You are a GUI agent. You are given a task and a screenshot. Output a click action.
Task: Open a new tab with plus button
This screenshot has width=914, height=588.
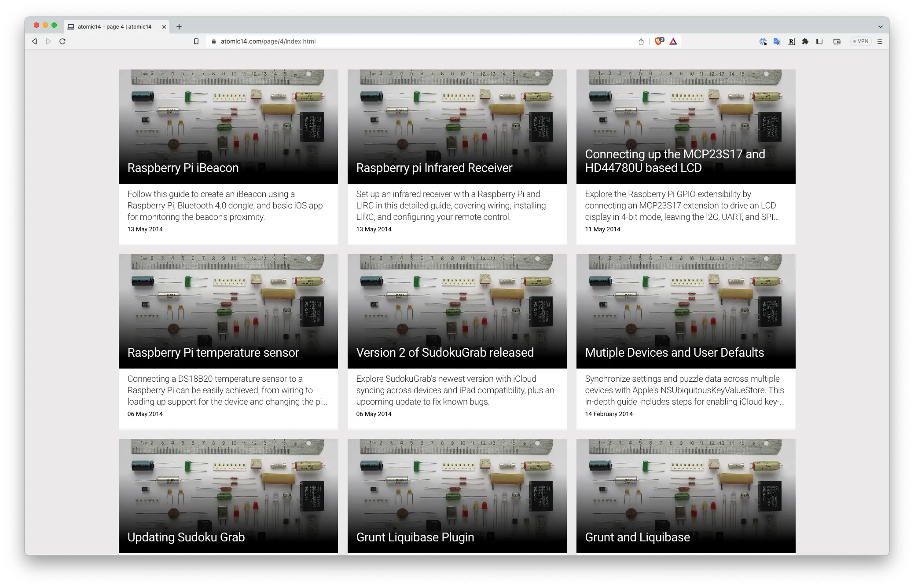pos(179,27)
